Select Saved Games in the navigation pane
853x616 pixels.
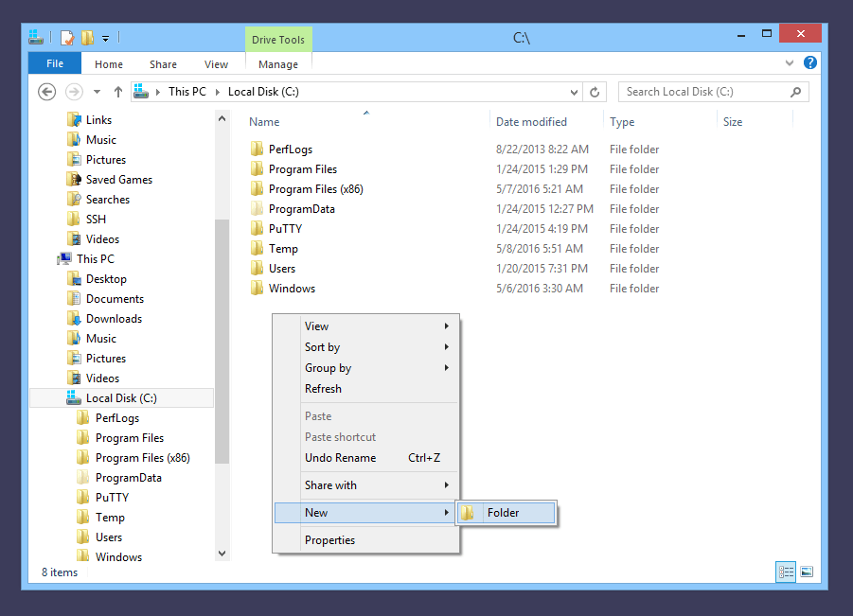[109, 180]
